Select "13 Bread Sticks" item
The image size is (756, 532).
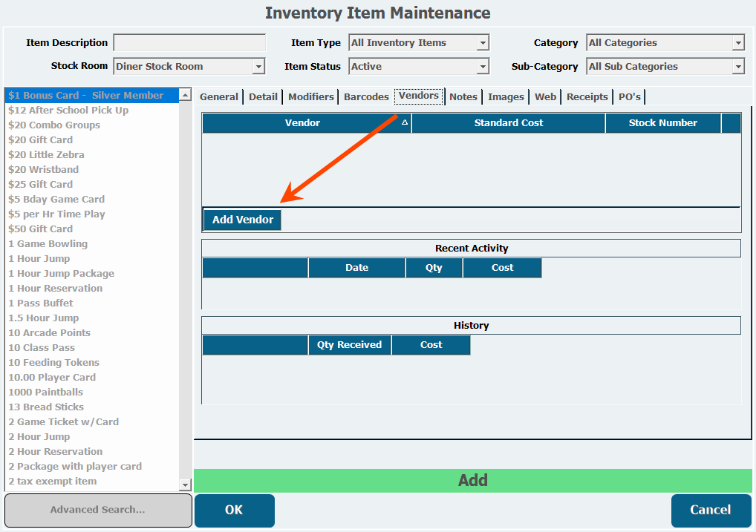point(46,407)
